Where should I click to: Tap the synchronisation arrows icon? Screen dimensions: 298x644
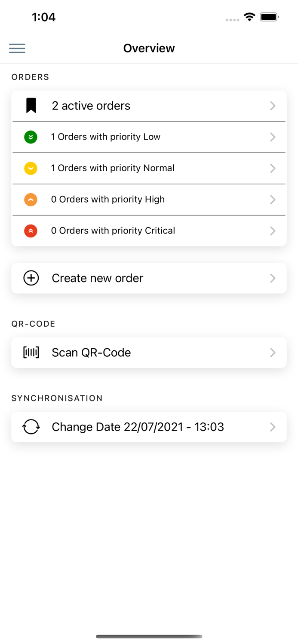[x=31, y=427]
